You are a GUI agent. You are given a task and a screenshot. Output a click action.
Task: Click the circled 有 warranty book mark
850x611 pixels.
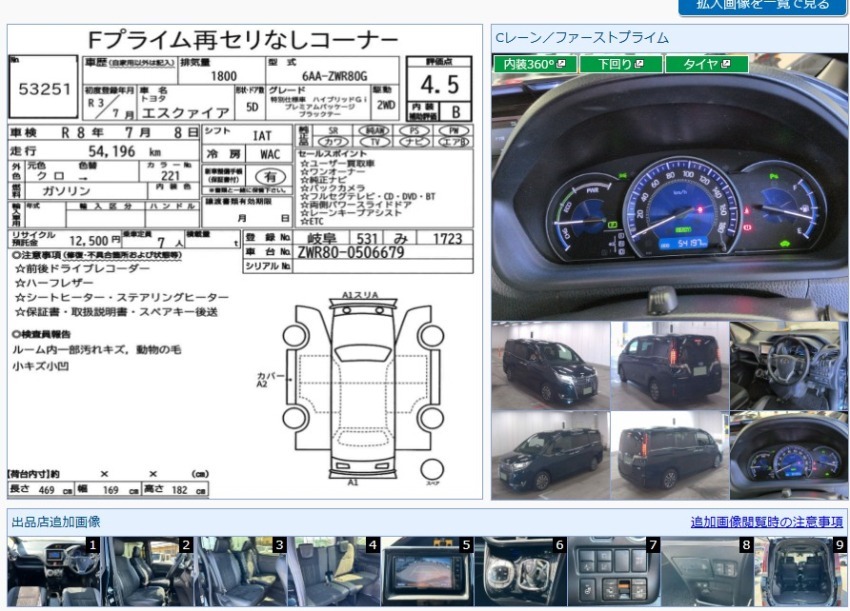(x=270, y=177)
